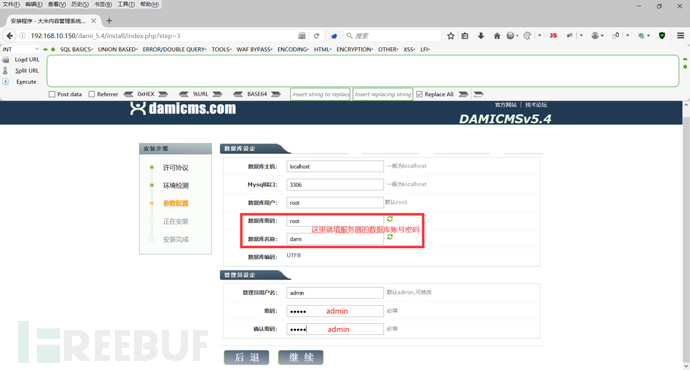Open the WAF BYPASS dropdown
Image resolution: width=690 pixels, height=370 pixels.
click(254, 49)
